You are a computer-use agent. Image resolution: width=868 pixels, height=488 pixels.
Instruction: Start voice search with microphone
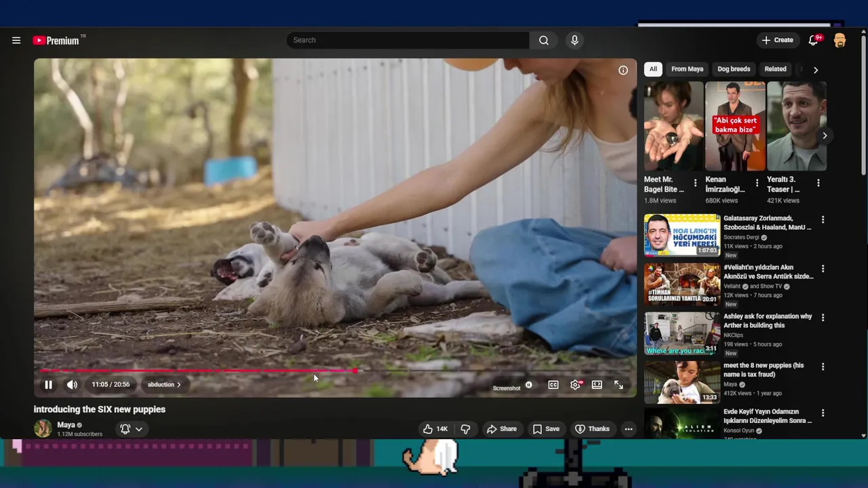click(574, 40)
